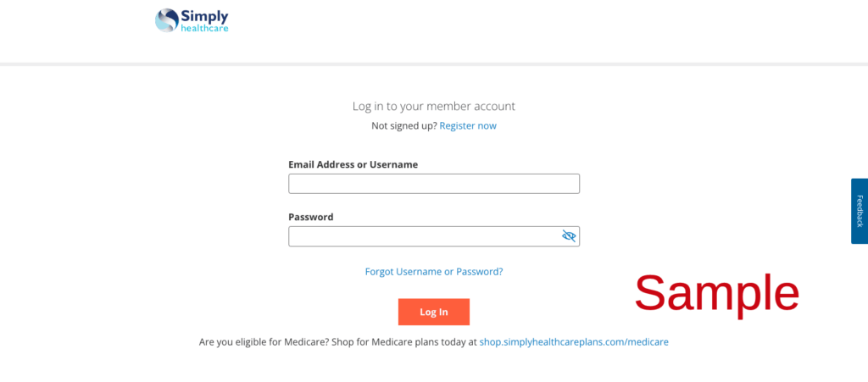868x382 pixels.
Task: Select the 'Log in to your member account' heading
Action: (433, 107)
